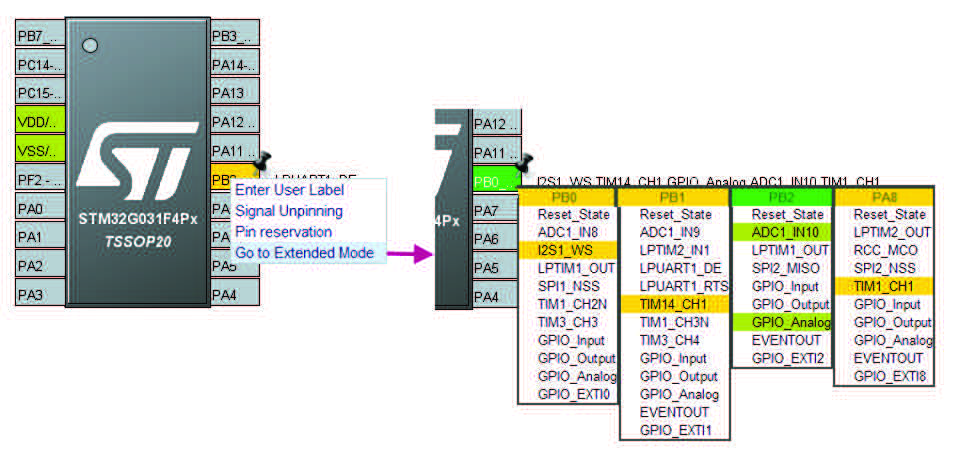963x476 pixels.
Task: Select the PF2 pin on the chip
Action: point(40,180)
